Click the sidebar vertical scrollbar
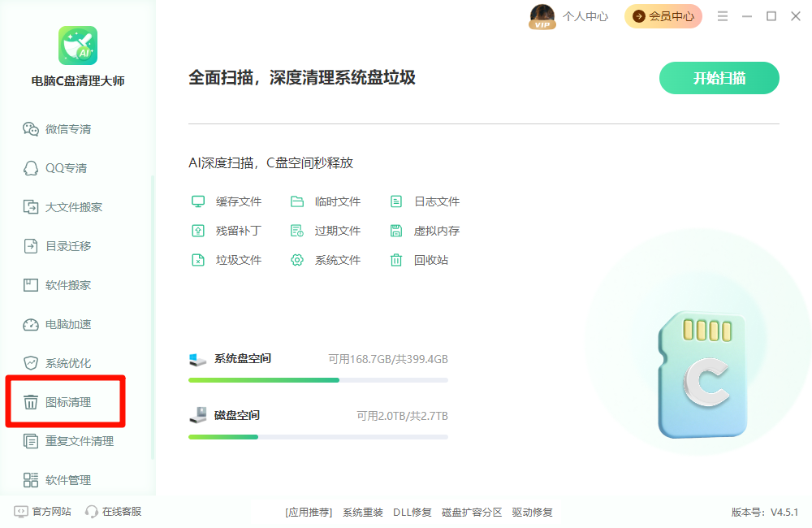This screenshot has width=812, height=528. tap(153, 317)
